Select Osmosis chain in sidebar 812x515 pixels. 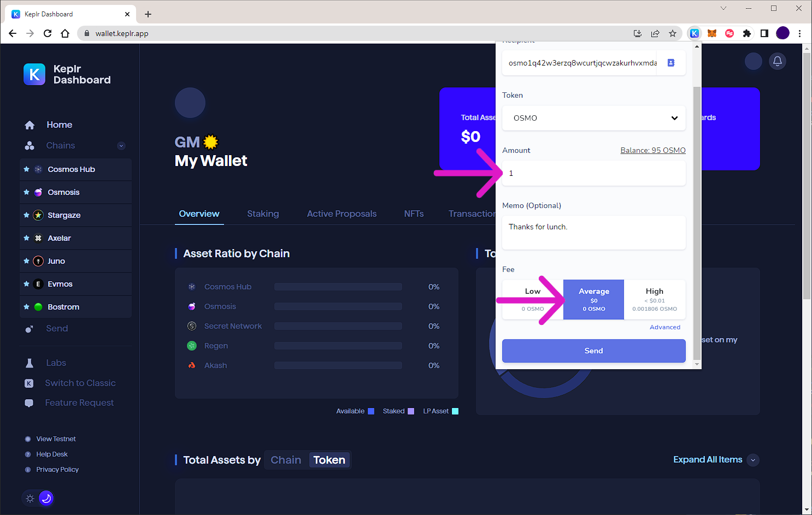[x=76, y=192]
